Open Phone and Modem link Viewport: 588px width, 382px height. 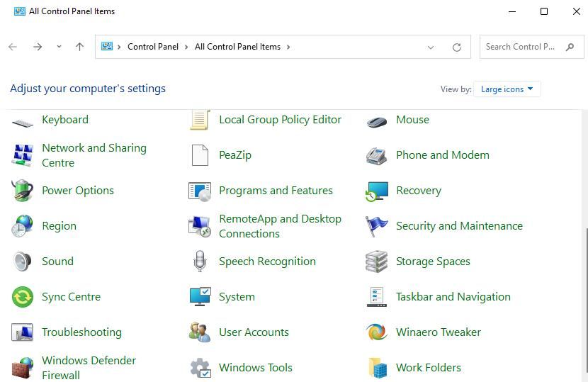click(x=443, y=155)
